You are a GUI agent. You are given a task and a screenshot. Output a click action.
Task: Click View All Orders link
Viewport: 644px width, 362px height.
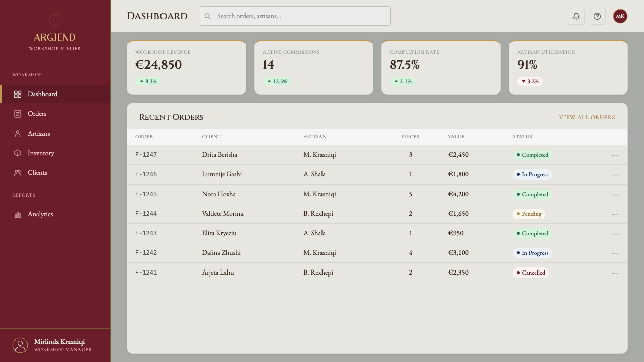click(x=587, y=117)
